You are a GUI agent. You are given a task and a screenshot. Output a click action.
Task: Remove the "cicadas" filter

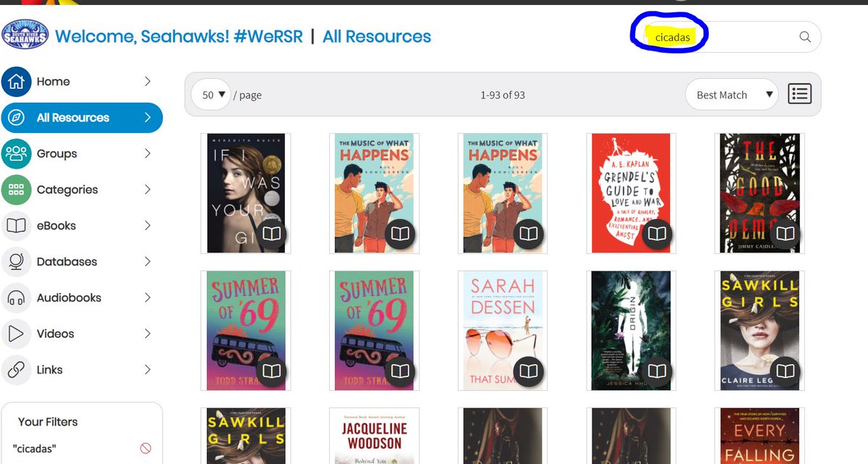click(145, 448)
